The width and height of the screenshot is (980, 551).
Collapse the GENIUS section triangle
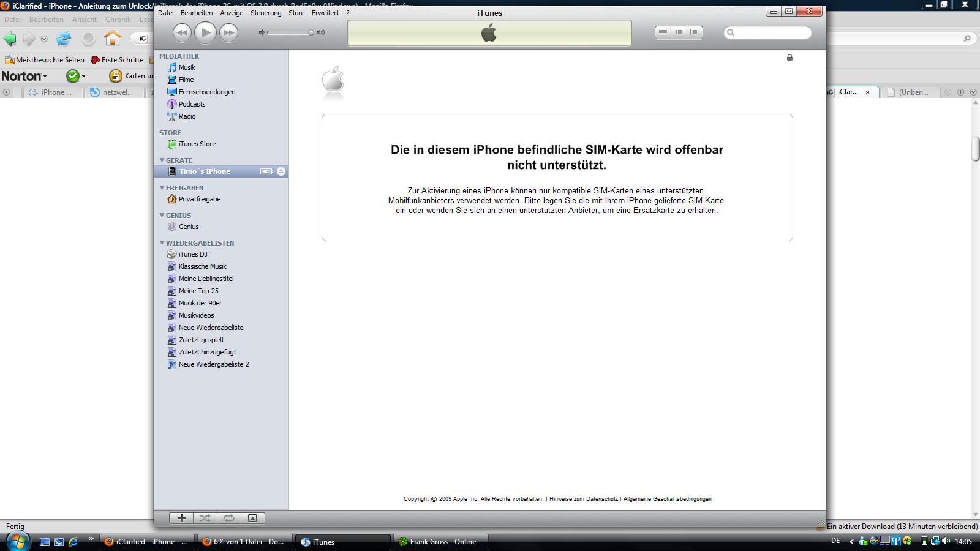(x=162, y=216)
